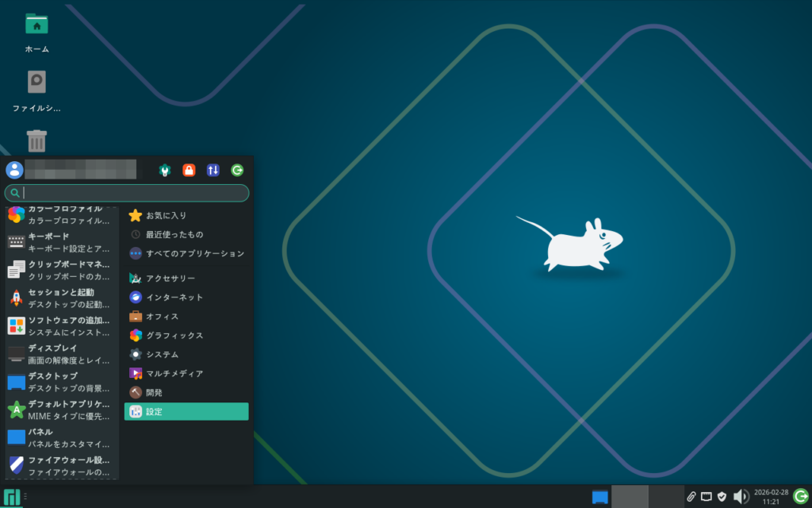Click the green logout icon in menu header
Viewport: 812px width, 508px height.
tap(237, 170)
